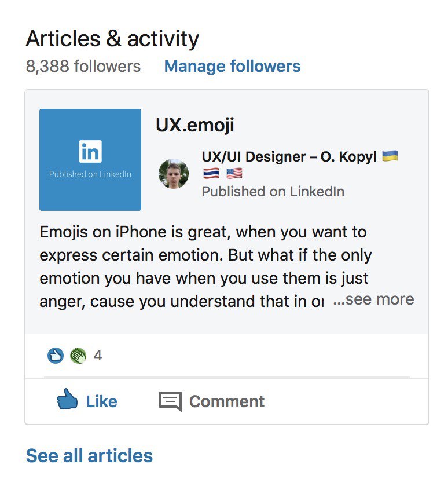The width and height of the screenshot is (448, 490).
Task: Click the LinkedIn logo in article thumbnail
Action: pos(90,152)
